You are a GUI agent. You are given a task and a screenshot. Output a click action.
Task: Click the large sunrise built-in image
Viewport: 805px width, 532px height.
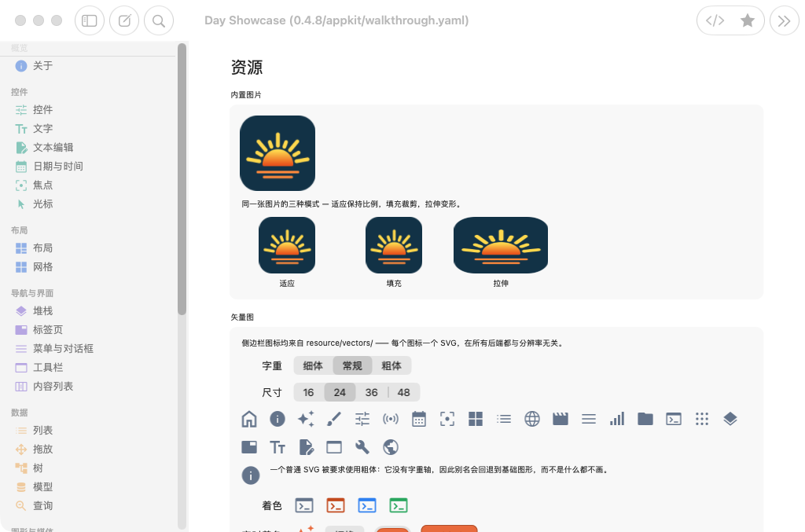pos(278,153)
